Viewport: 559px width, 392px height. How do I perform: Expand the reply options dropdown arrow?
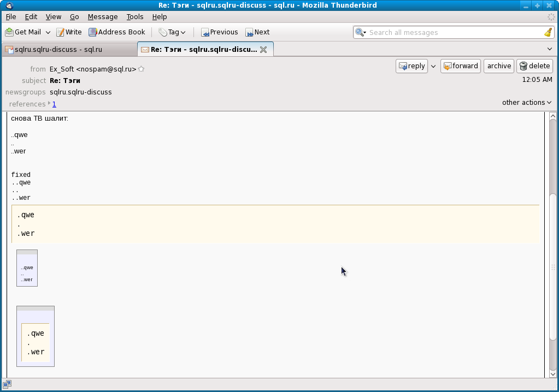click(x=433, y=67)
